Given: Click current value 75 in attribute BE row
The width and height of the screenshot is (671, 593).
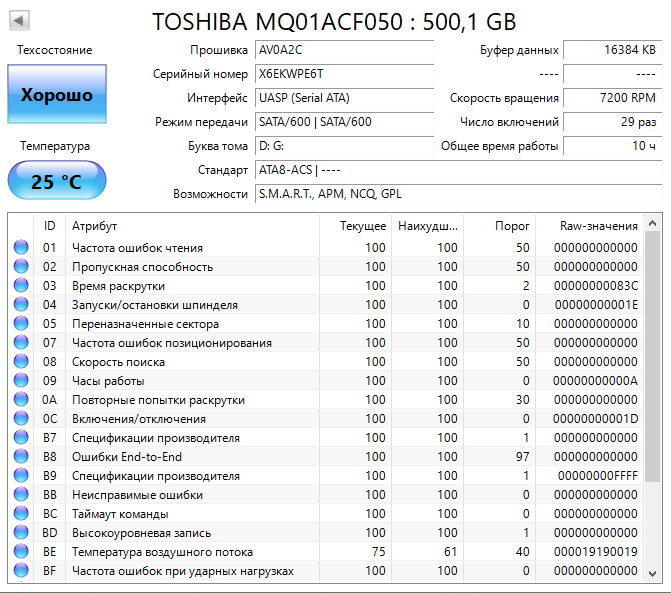Looking at the screenshot, I should (x=379, y=551).
